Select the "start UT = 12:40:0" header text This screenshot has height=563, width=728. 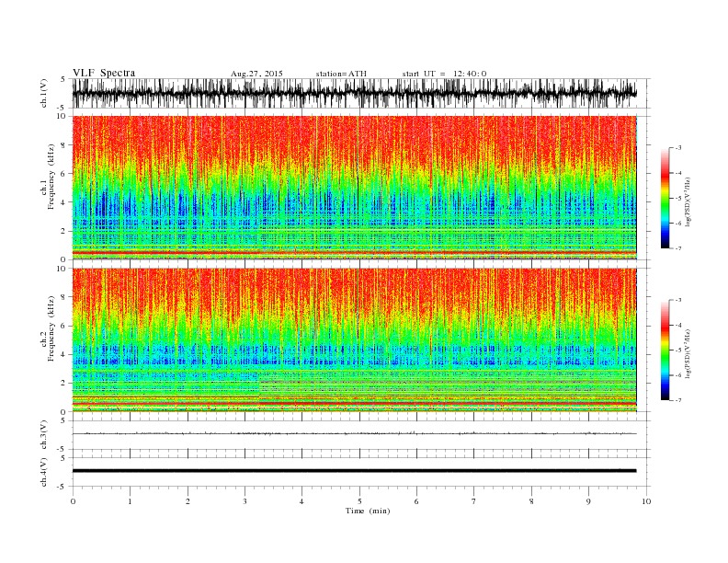tap(444, 74)
